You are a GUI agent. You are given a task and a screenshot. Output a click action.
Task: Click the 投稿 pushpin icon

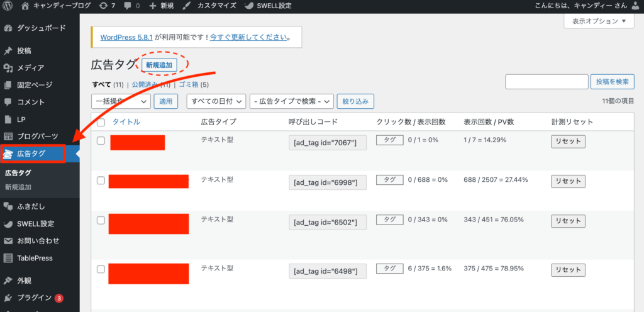pyautogui.click(x=8, y=51)
